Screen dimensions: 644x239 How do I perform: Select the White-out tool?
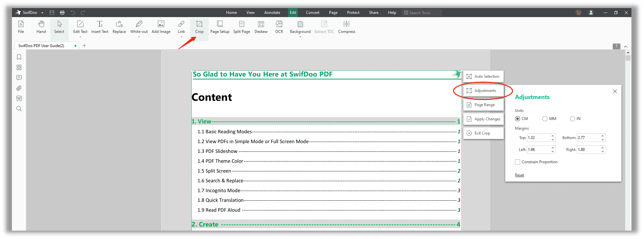point(139,27)
